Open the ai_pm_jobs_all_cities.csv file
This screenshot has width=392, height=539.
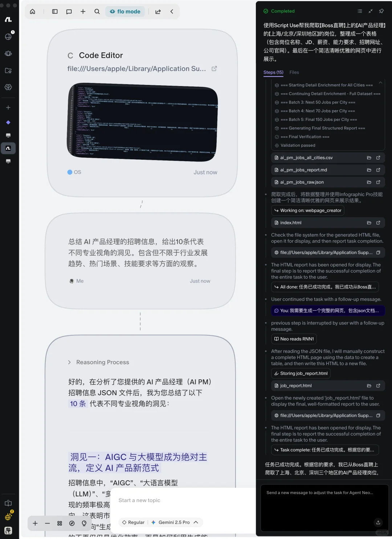[328, 158]
